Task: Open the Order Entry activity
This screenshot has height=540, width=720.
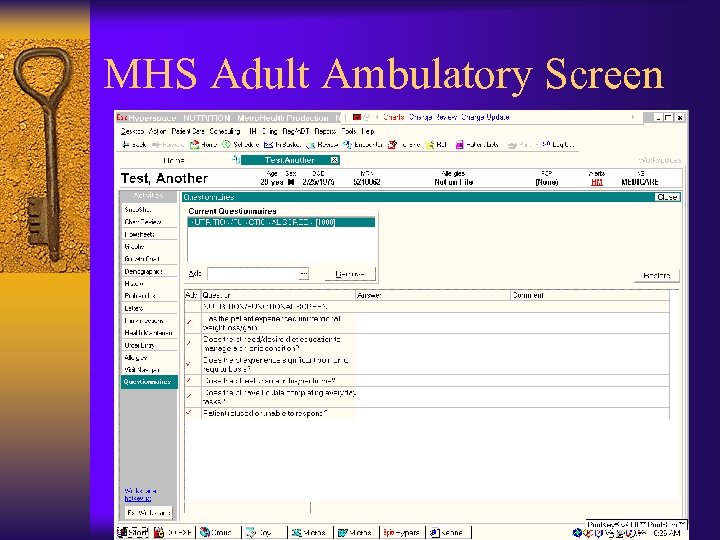Action: [x=149, y=345]
